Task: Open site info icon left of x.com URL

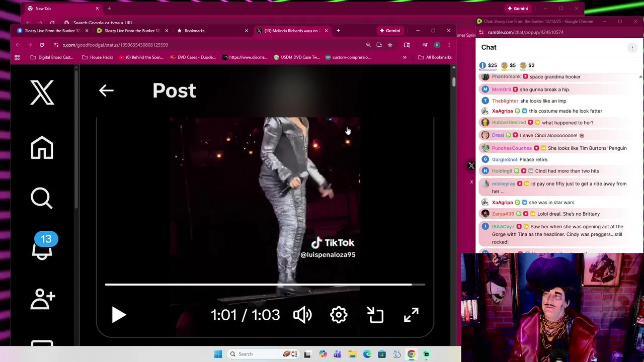Action: pos(56,45)
